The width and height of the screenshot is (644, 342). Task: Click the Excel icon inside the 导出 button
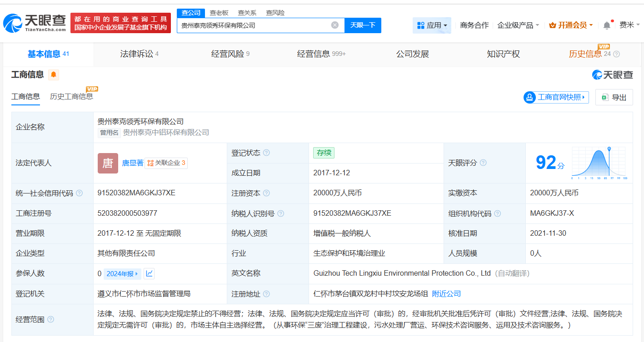[604, 97]
